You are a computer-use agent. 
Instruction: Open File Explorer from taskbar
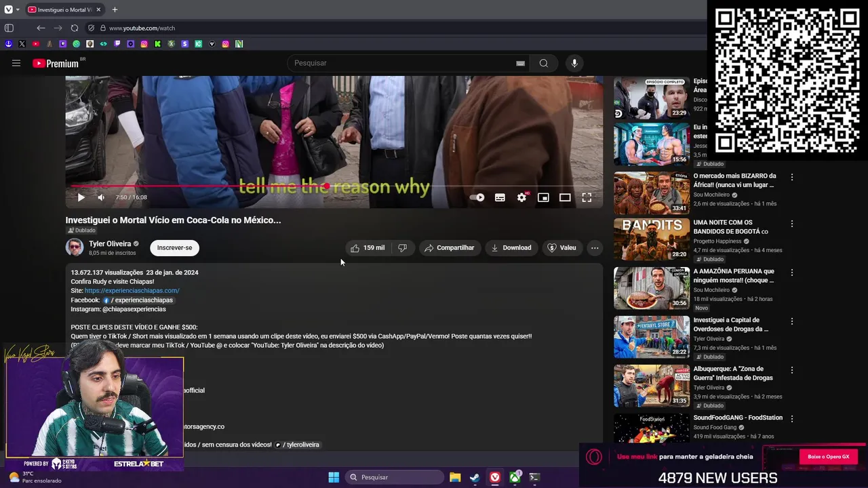[x=455, y=477]
